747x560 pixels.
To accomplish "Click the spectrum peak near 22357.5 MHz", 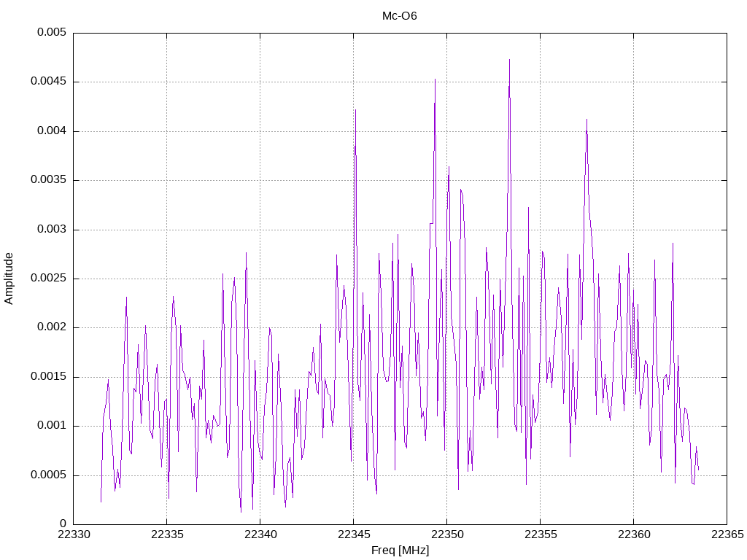I will [x=587, y=120].
